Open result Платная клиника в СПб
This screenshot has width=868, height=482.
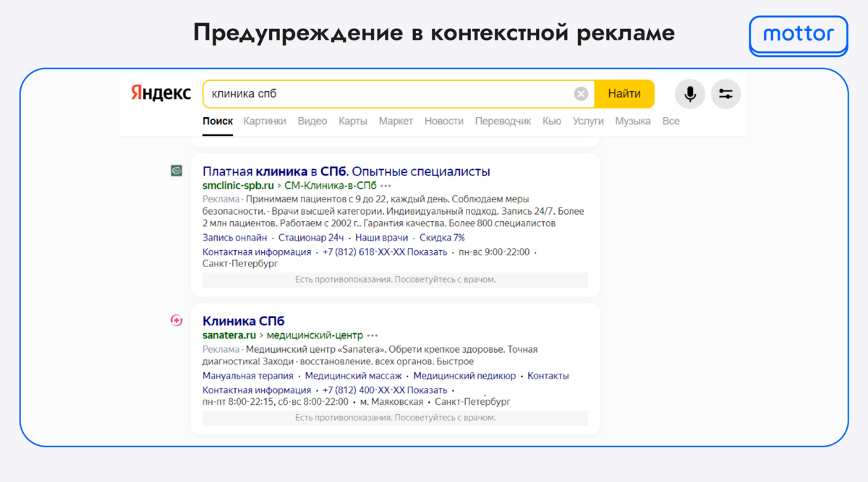[x=346, y=171]
